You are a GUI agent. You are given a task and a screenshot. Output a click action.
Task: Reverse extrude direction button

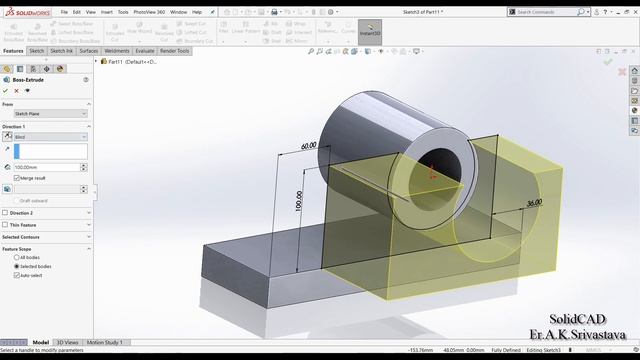click(x=7, y=136)
